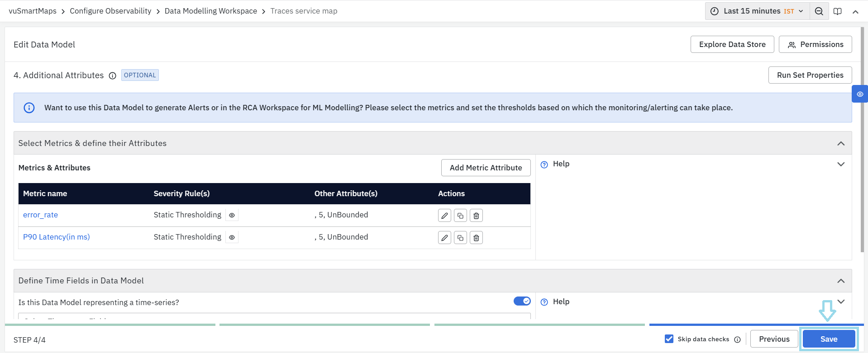
Task: Edit the P90 Latency metric attribute
Action: coord(444,238)
